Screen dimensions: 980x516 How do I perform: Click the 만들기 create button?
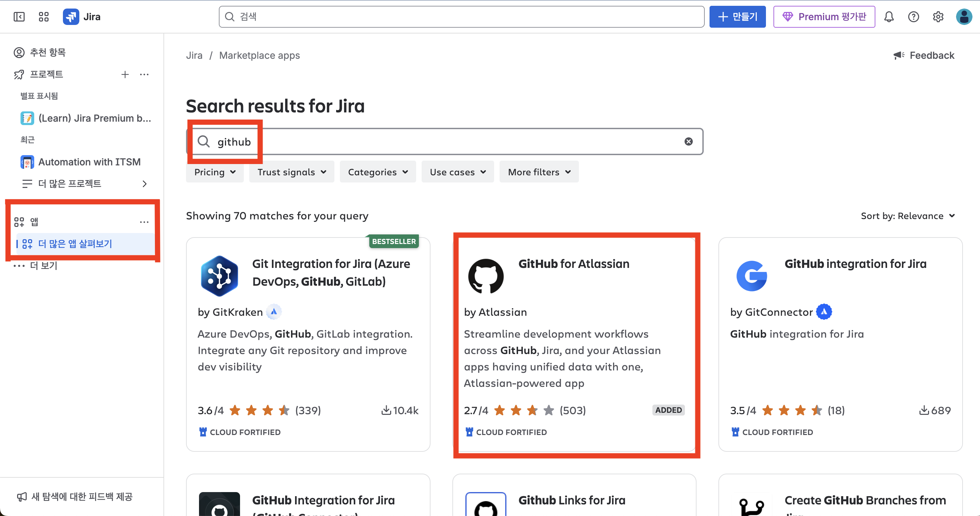(737, 17)
